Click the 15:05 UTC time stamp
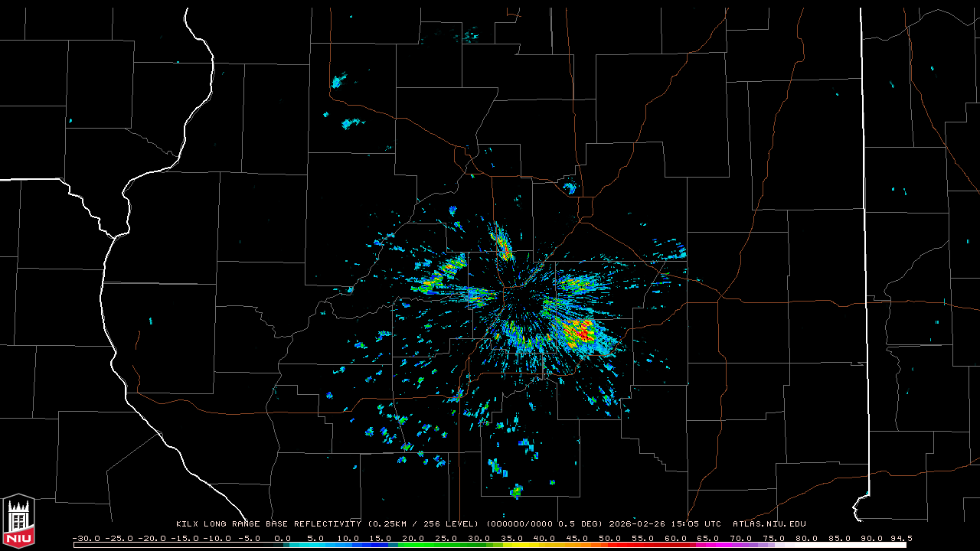Viewport: 980px width, 551px height. [x=696, y=524]
